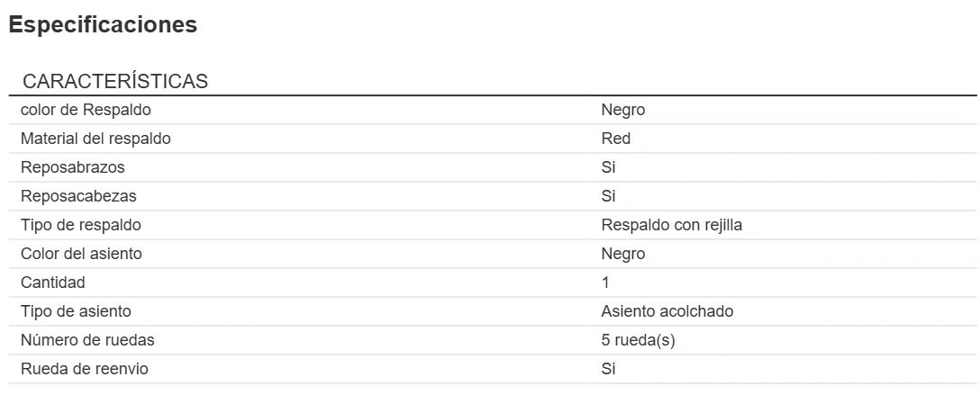Select the Reposabrazos row label
The image size is (980, 404).
click(x=73, y=168)
